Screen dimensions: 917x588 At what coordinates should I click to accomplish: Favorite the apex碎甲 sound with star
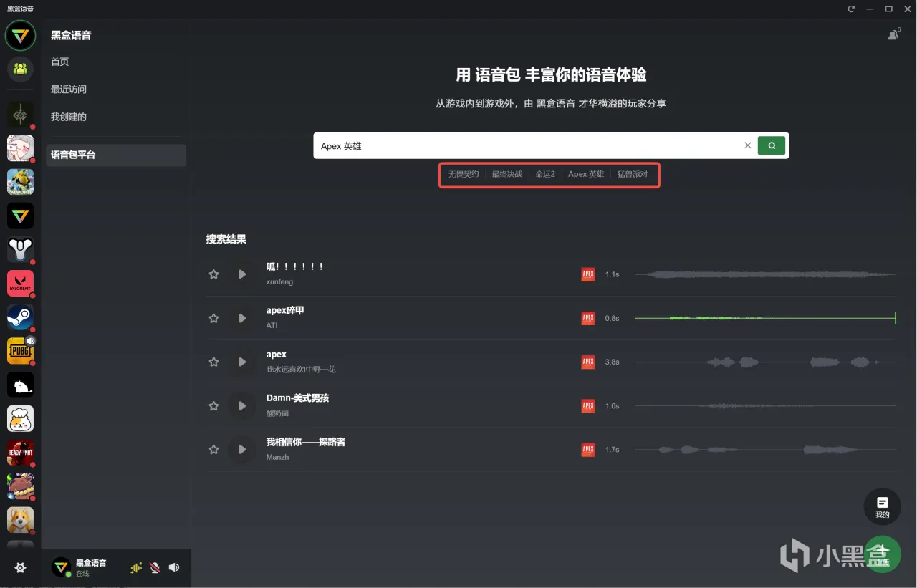coord(213,318)
